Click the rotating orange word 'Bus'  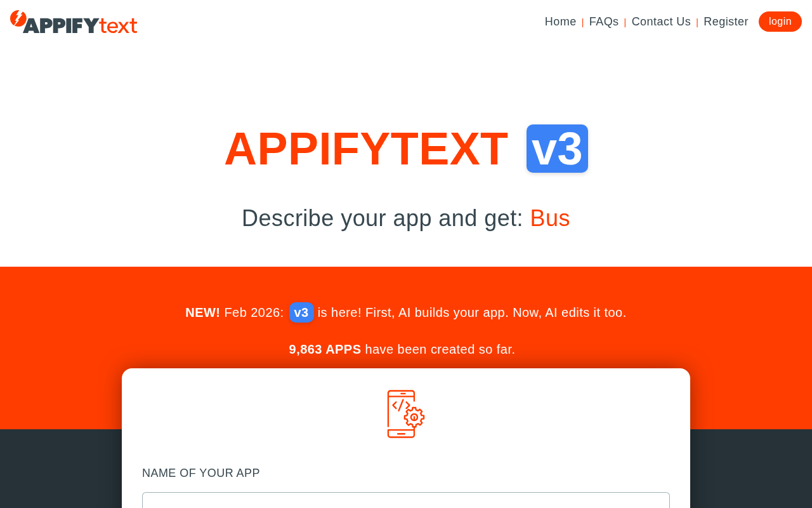pos(550,218)
